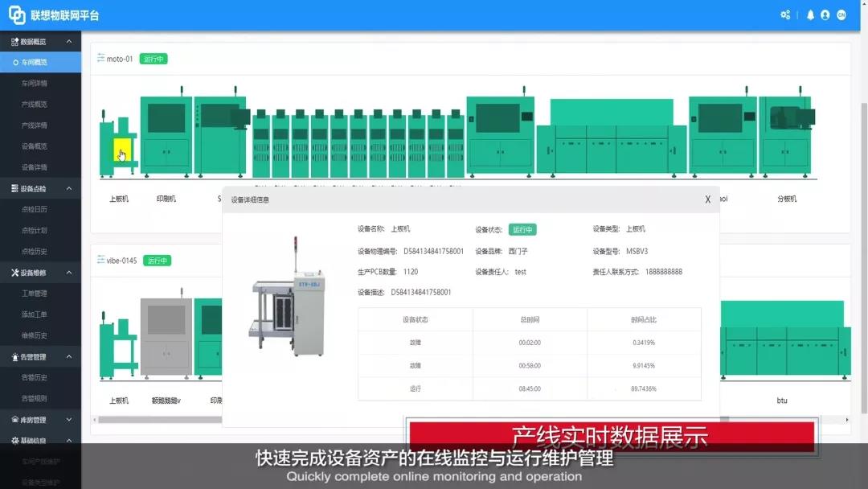Collapse the 设备点检 section chevron

point(69,188)
